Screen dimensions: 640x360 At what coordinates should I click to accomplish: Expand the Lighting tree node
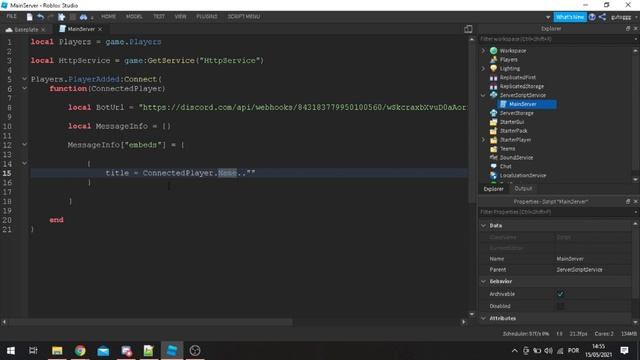pos(483,68)
